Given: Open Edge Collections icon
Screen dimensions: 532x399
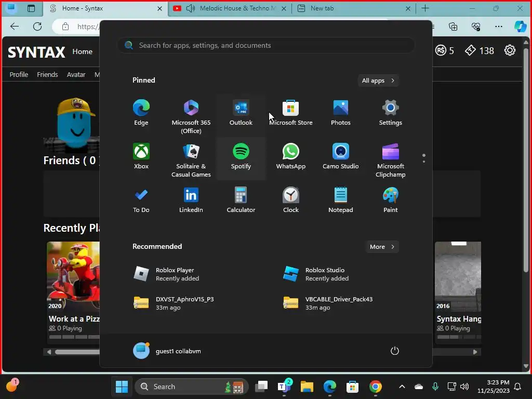Looking at the screenshot, I should tap(453, 26).
